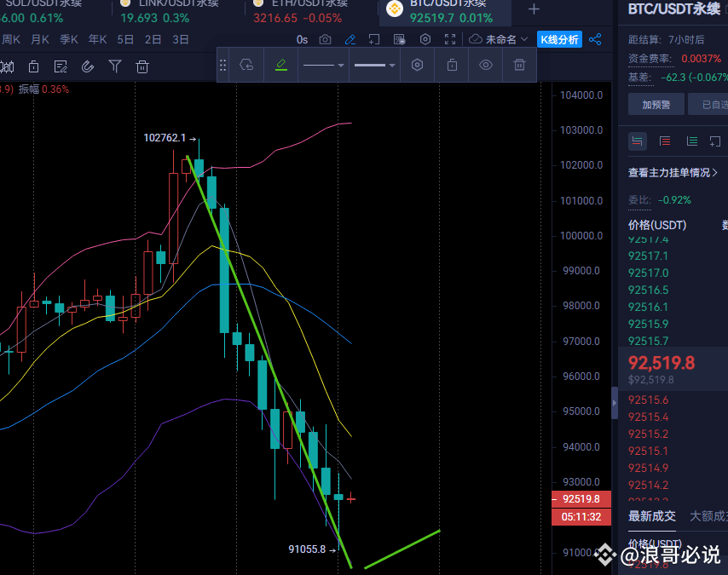The width and height of the screenshot is (728, 575).
Task: Click the share chart icon
Action: pos(595,39)
